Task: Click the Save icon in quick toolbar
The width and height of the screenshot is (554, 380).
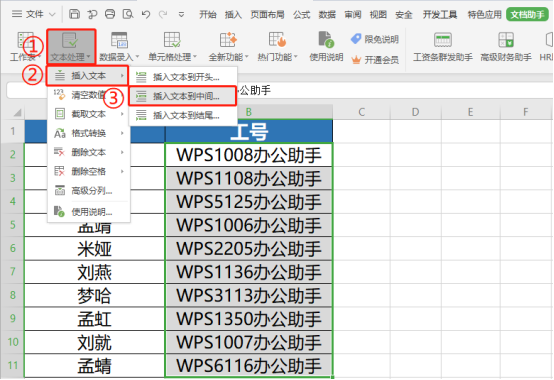Action: [x=74, y=14]
